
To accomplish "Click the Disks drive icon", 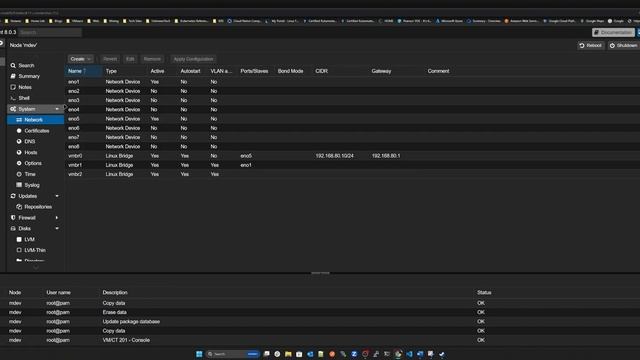I will pyautogui.click(x=13, y=229).
